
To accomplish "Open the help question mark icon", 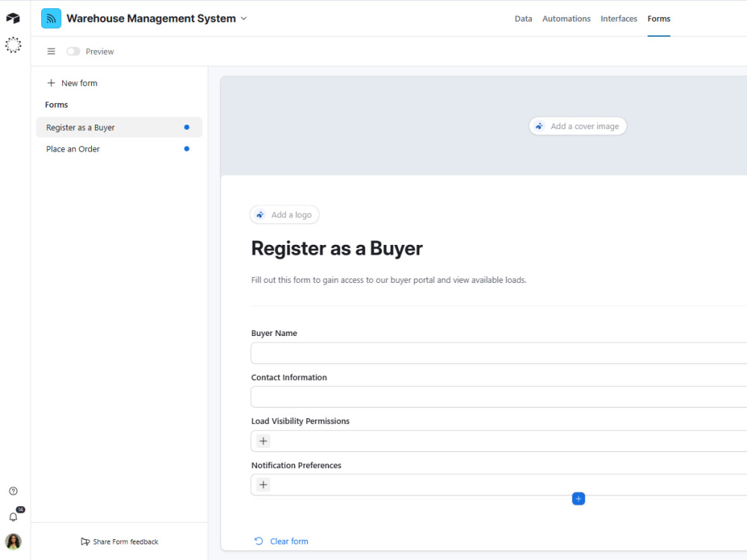I will point(13,491).
